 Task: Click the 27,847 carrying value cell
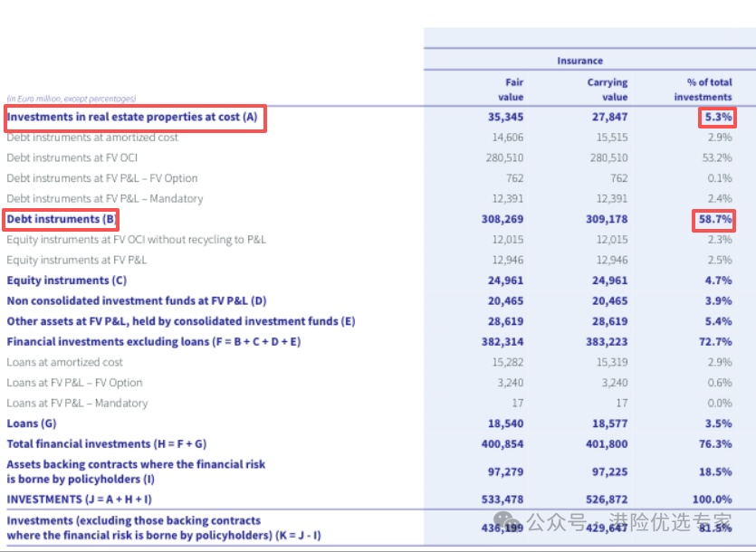(610, 117)
